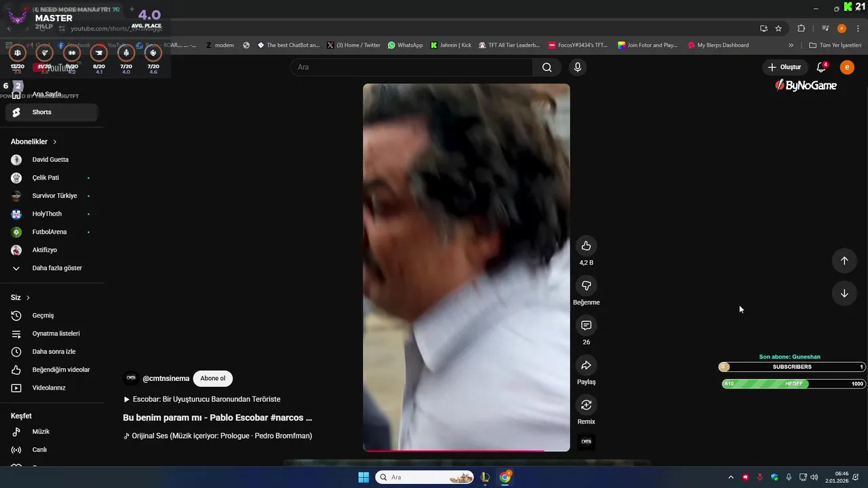Open Chrome media controls icon
This screenshot has height=488, width=868.
tap(825, 28)
